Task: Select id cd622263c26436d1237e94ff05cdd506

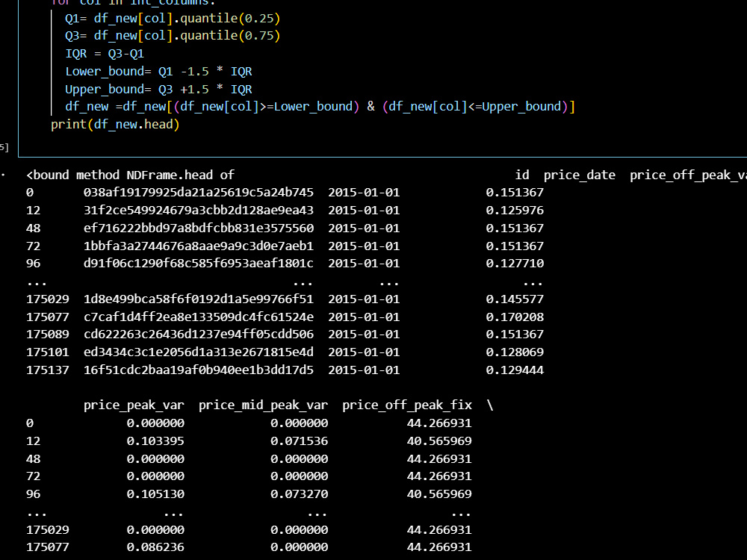Action: coord(199,335)
